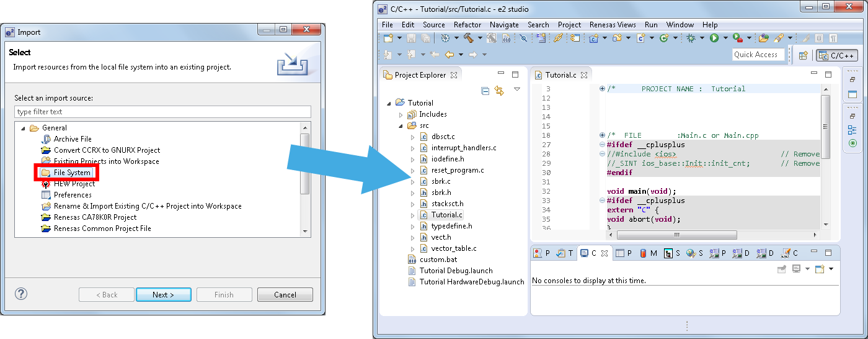Click the binary 010 file icon
Screen dimensions: 868x339
(x=507, y=38)
